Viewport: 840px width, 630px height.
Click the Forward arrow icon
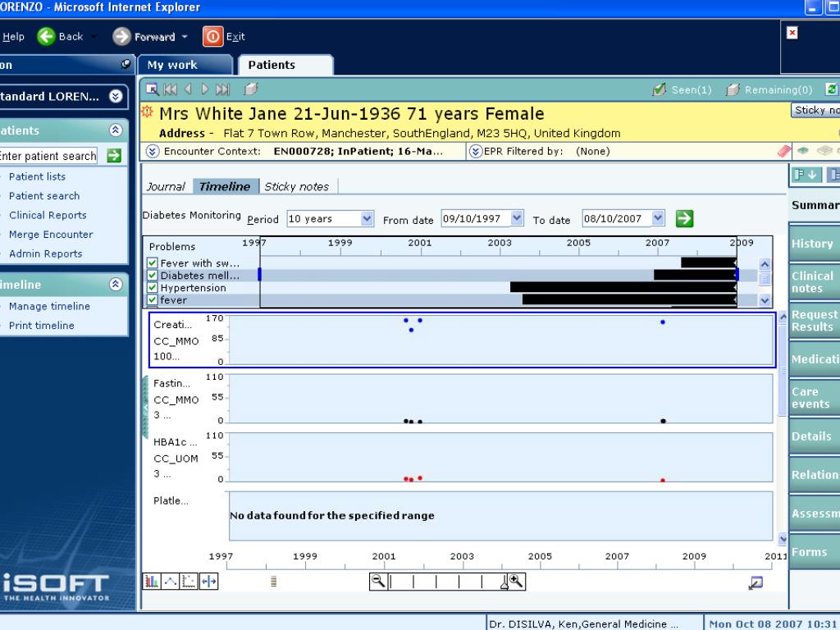(x=121, y=36)
